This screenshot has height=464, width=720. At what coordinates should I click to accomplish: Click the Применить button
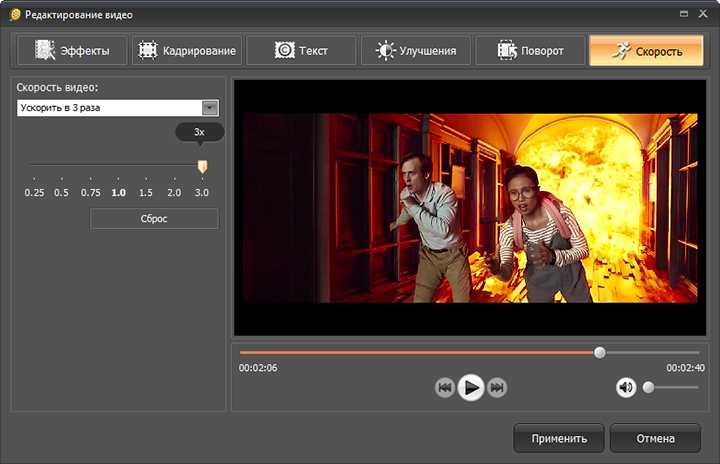[559, 438]
